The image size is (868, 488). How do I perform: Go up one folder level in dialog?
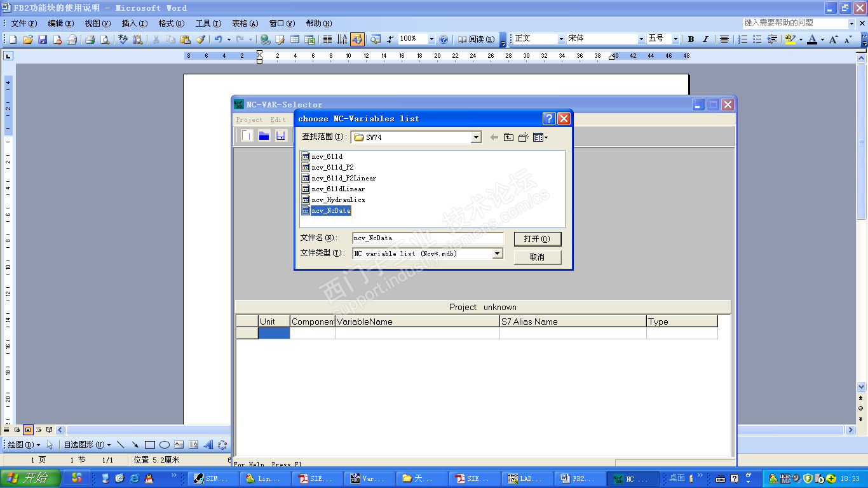(x=508, y=137)
